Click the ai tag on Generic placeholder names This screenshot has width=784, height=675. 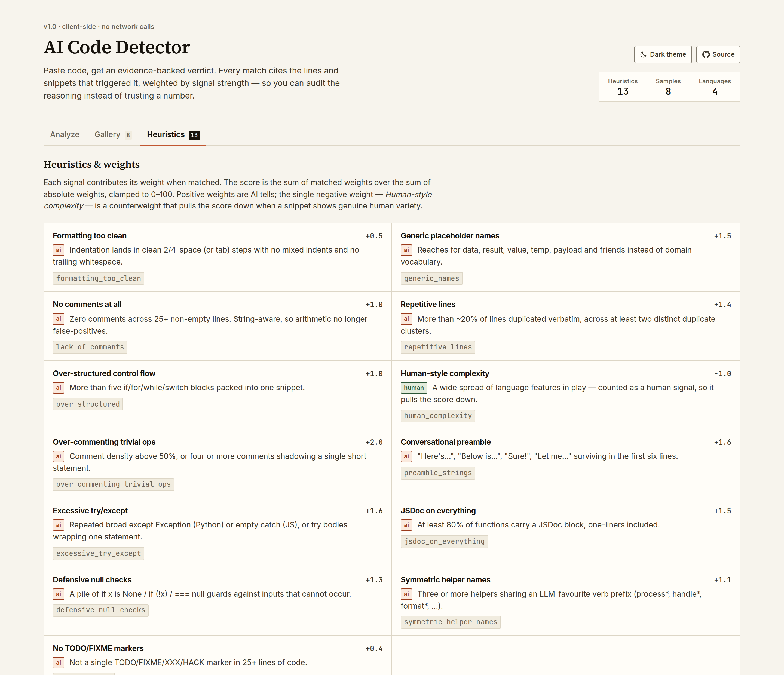point(406,250)
